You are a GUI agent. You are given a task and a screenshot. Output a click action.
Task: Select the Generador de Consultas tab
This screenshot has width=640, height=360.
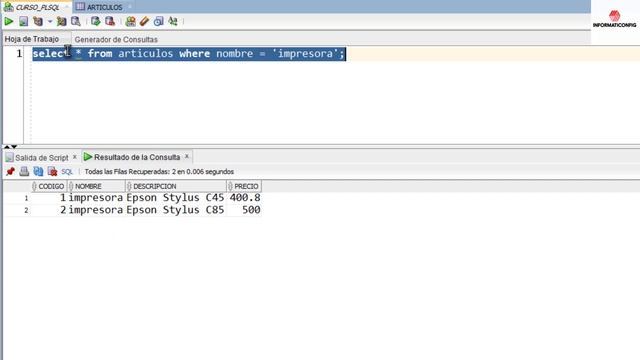click(116, 40)
